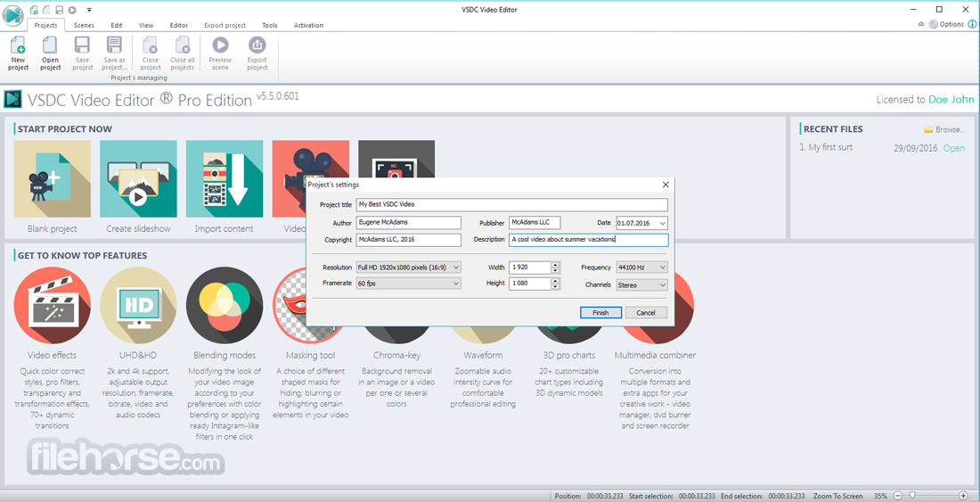The image size is (980, 502).
Task: Select the Import content tile
Action: 225,179
